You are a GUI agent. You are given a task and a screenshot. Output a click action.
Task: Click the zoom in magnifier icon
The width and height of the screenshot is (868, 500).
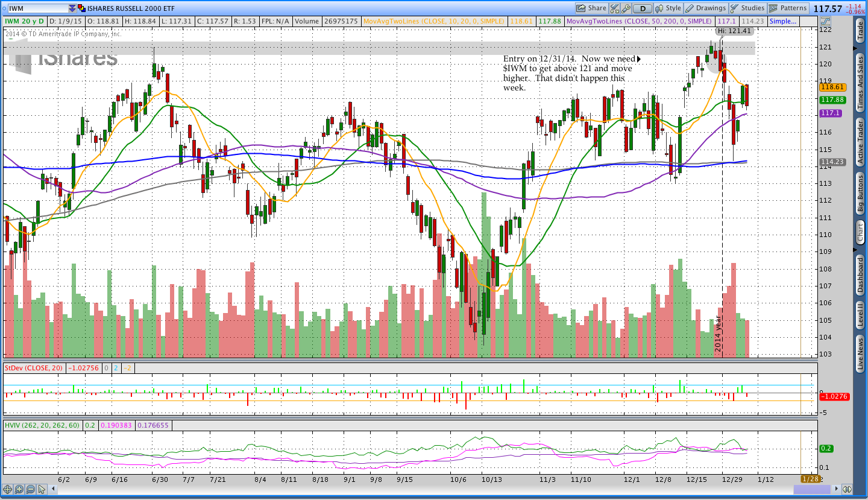point(19,489)
